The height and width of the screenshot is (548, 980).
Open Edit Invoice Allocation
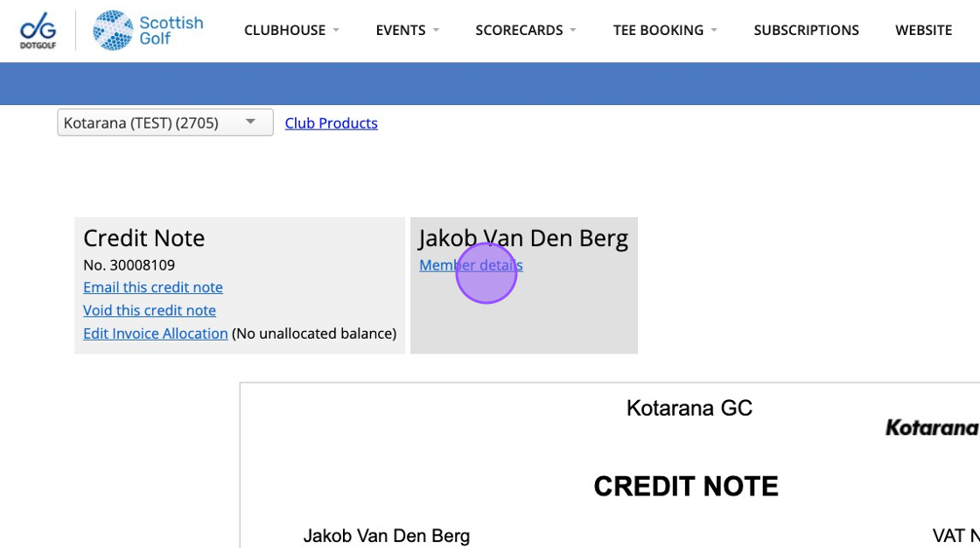coord(156,334)
